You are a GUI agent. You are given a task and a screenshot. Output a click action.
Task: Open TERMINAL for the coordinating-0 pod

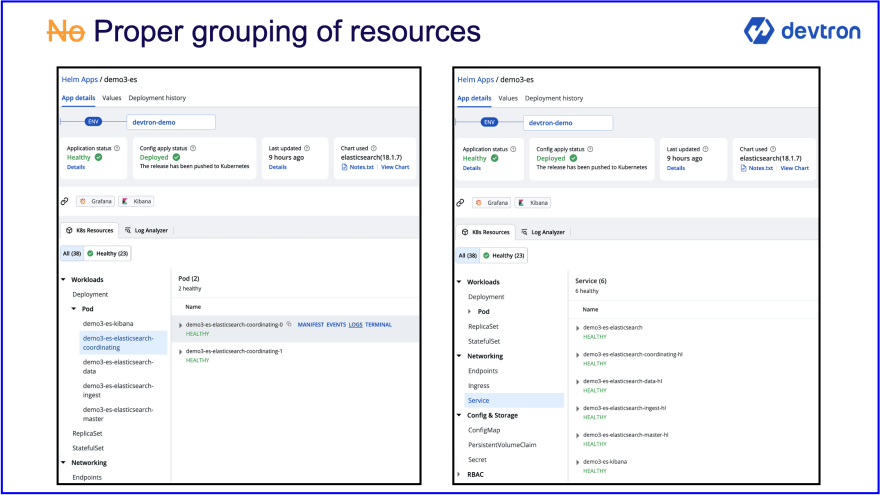(378, 324)
